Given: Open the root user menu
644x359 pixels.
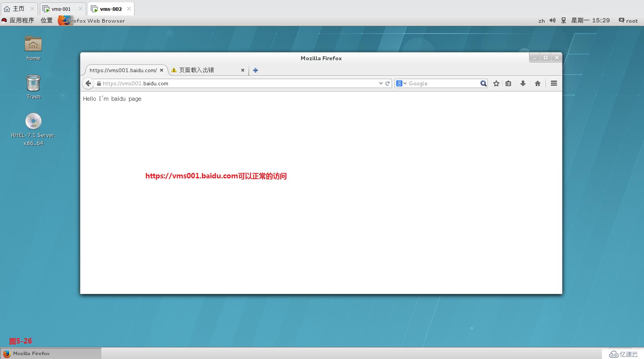Looking at the screenshot, I should point(628,20).
